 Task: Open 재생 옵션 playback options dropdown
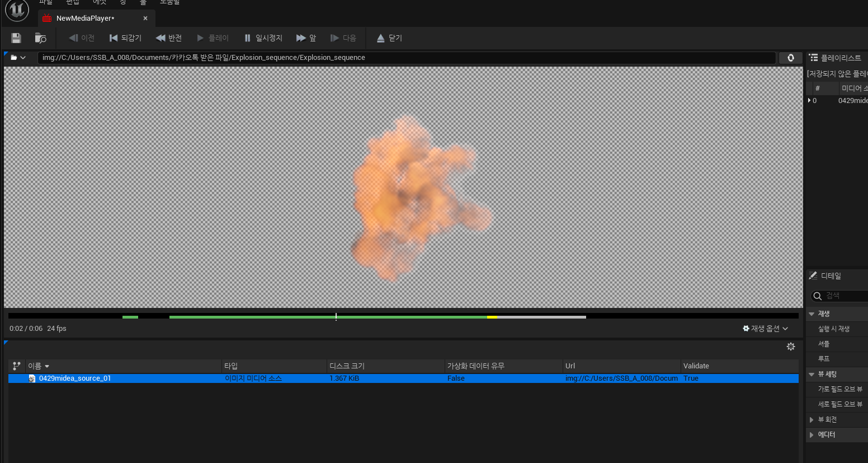(765, 329)
